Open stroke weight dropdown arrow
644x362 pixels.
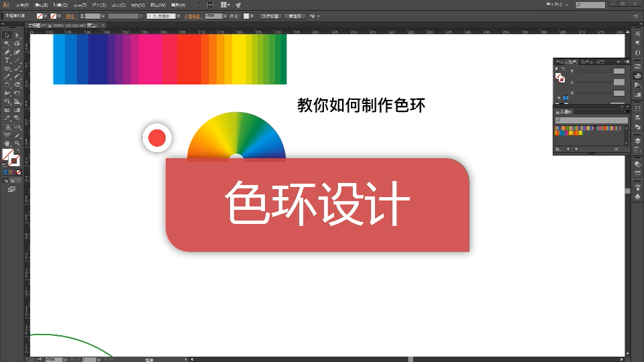(x=103, y=16)
